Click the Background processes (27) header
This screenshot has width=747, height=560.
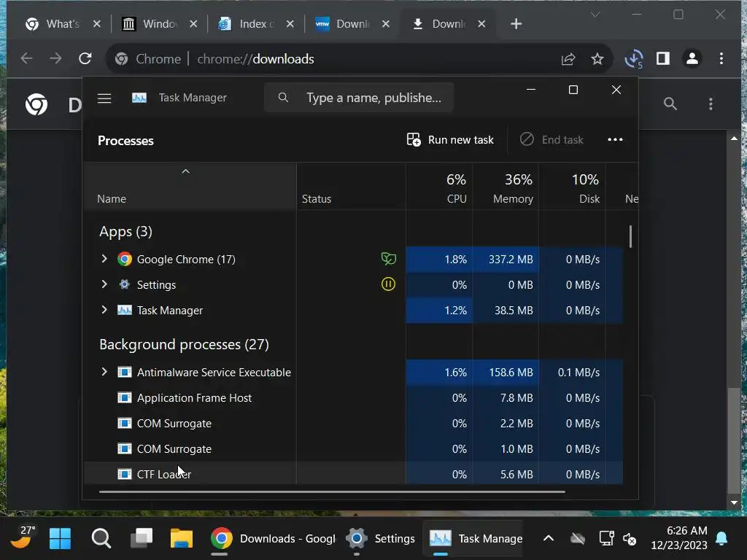tap(184, 344)
